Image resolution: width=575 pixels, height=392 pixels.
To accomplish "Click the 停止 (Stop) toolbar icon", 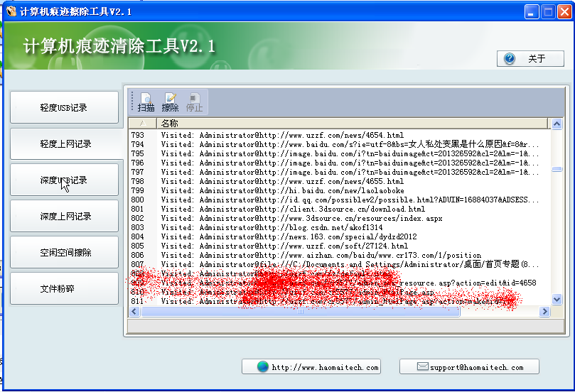I will point(194,102).
